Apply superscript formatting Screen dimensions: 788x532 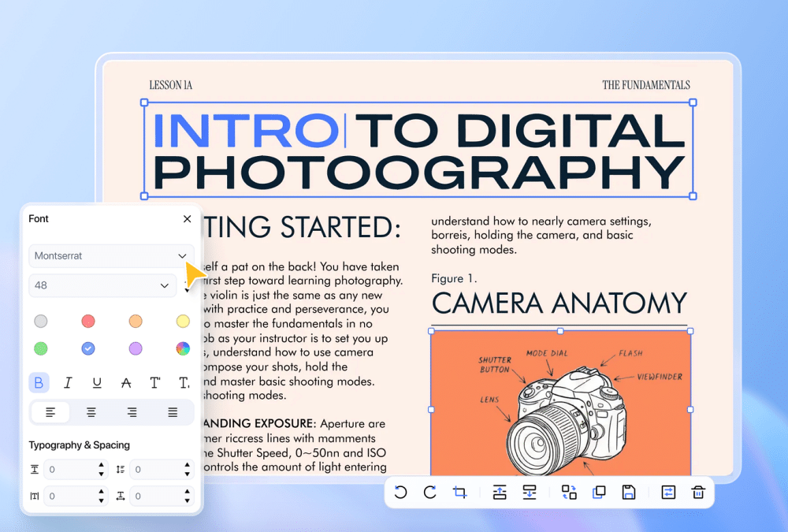pyautogui.click(x=155, y=383)
